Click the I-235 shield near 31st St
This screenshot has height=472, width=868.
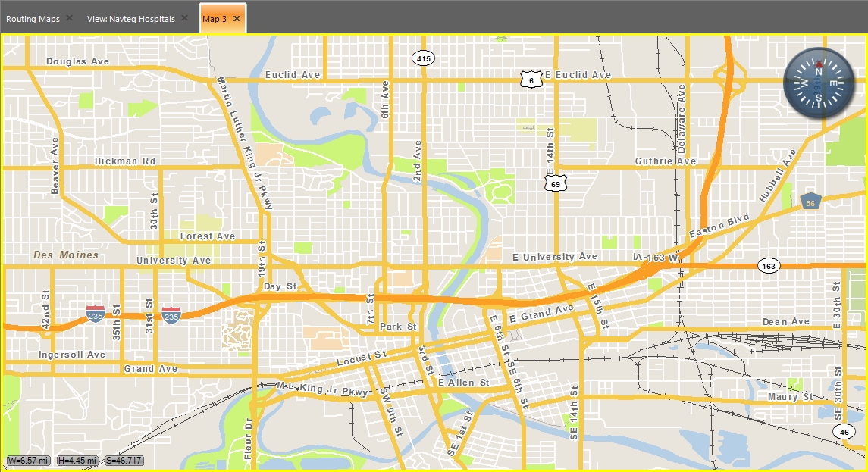tap(171, 315)
